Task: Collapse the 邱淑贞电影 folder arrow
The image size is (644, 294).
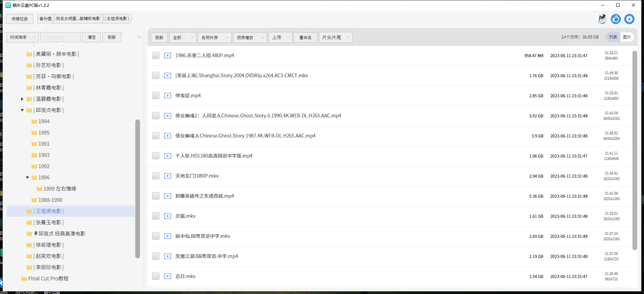Action: point(22,110)
